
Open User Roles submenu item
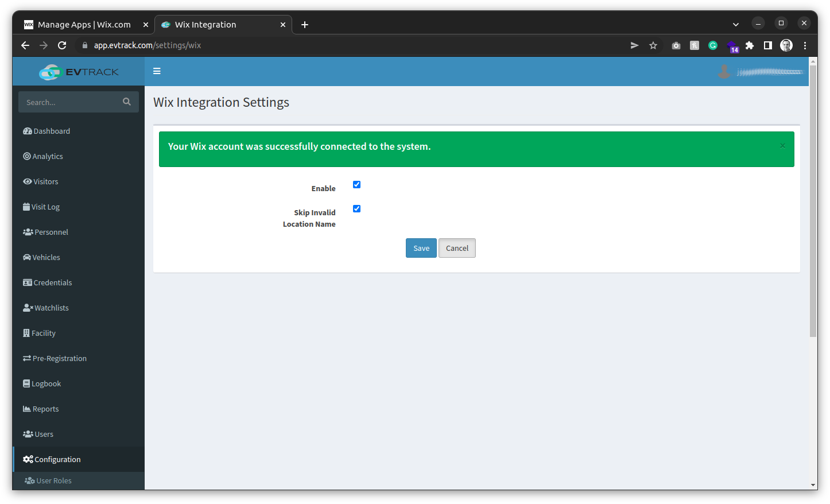point(79,480)
